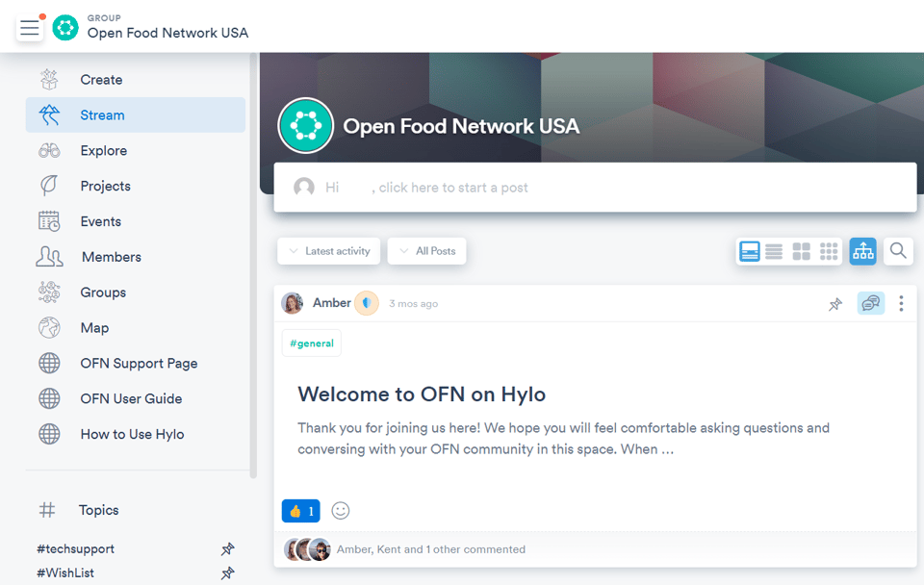Switch to small grid view layout
924x585 pixels.
click(x=828, y=251)
